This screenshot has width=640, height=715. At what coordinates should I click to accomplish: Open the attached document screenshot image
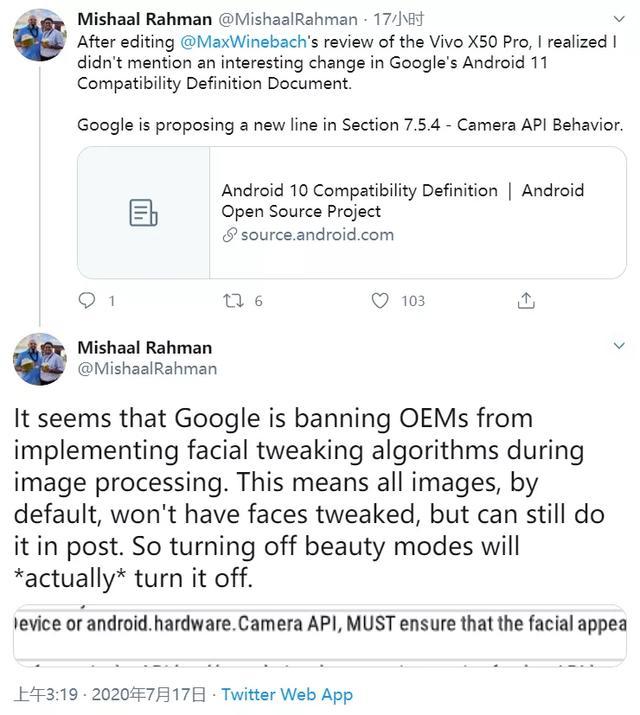click(320, 635)
